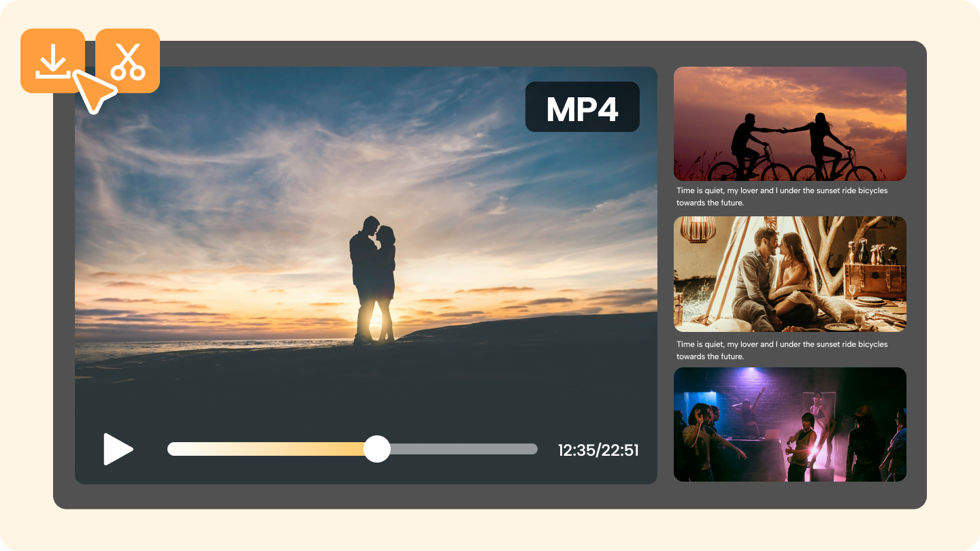Image resolution: width=980 pixels, height=551 pixels.
Task: Select the scissors cut tool
Action: [127, 61]
